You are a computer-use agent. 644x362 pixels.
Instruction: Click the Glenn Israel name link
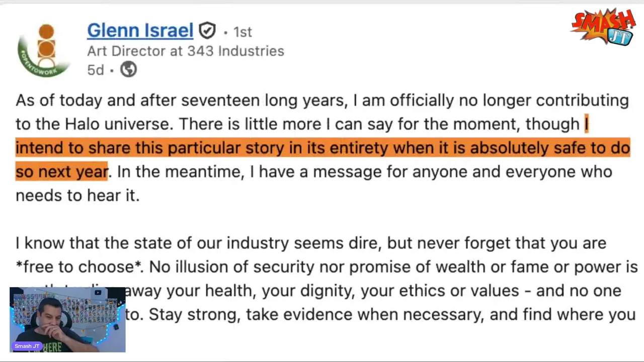pos(140,31)
